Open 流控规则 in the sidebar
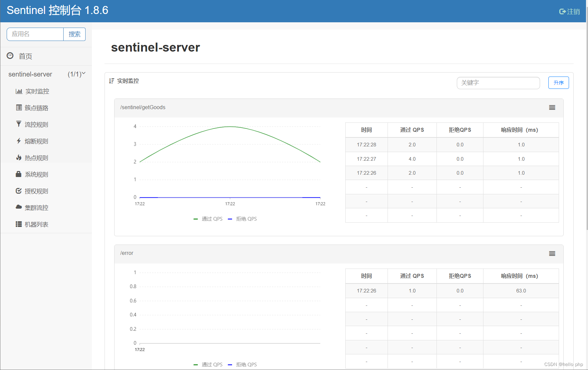The image size is (588, 370). [x=37, y=124]
